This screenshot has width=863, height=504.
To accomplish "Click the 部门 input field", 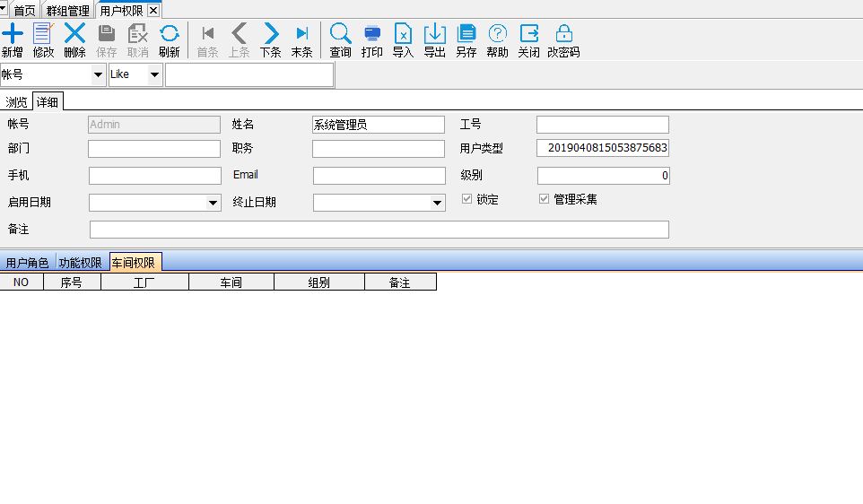I will [x=154, y=149].
